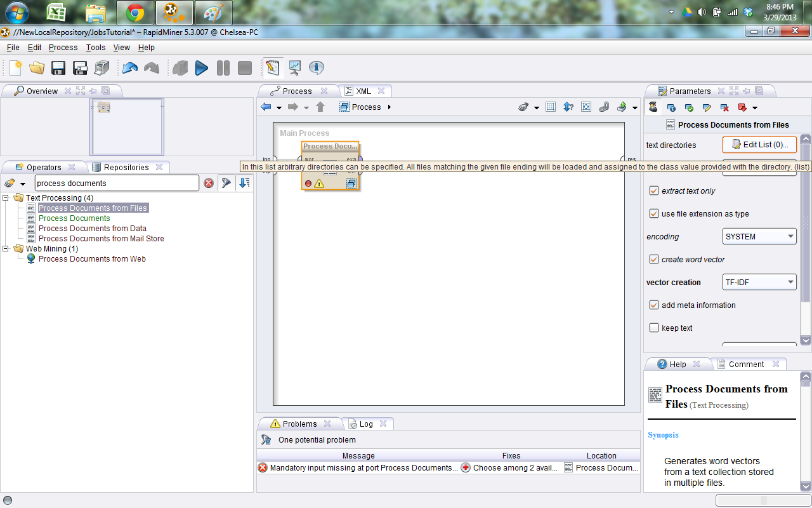Viewport: 812px width, 508px height.
Task: Open the Tools menu
Action: 95,47
